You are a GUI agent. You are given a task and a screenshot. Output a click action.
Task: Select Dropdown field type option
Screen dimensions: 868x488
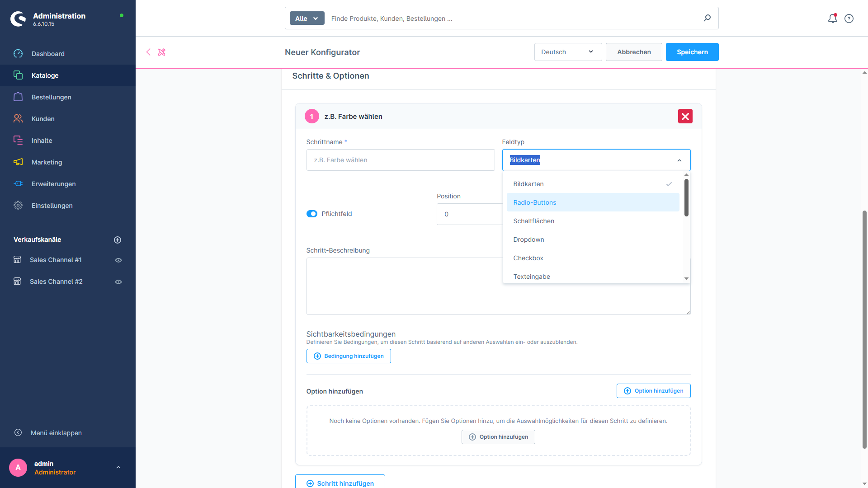click(593, 239)
